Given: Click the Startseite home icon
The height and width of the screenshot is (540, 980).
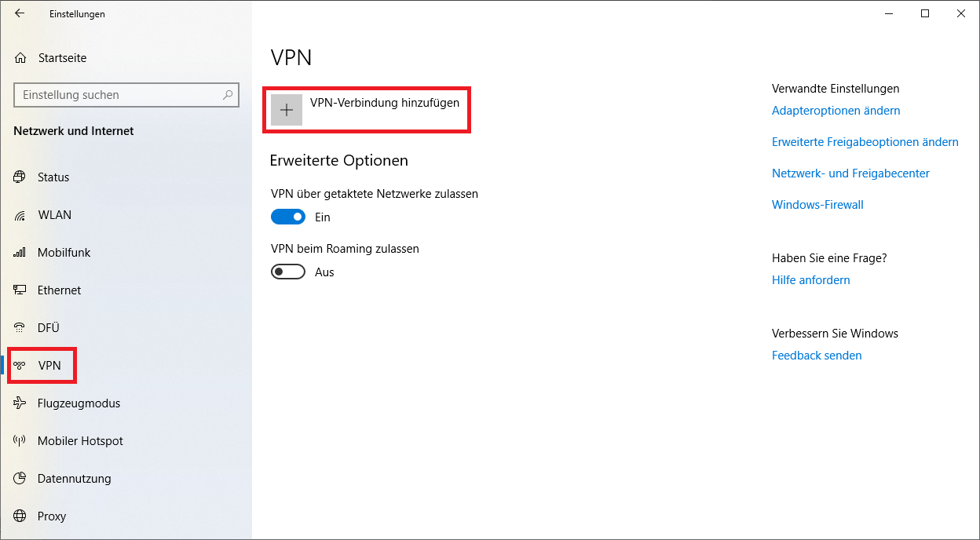Looking at the screenshot, I should 20,58.
